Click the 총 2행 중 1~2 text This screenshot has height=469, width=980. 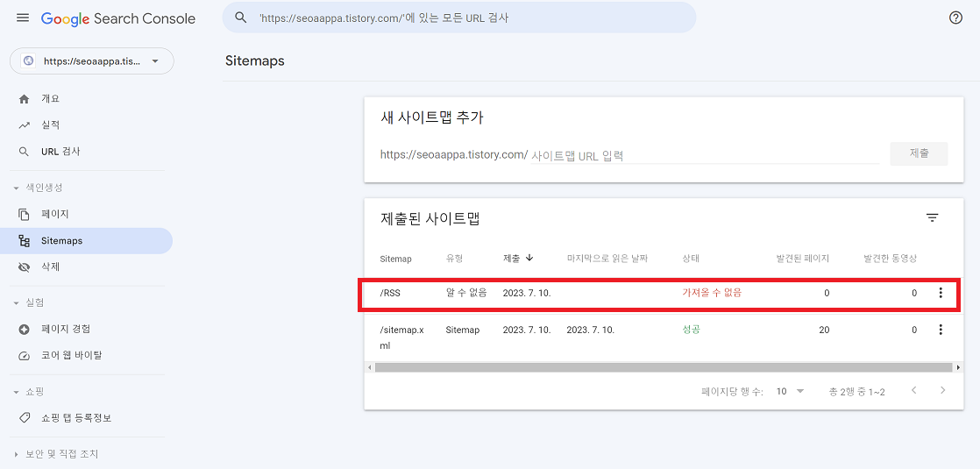(x=856, y=392)
